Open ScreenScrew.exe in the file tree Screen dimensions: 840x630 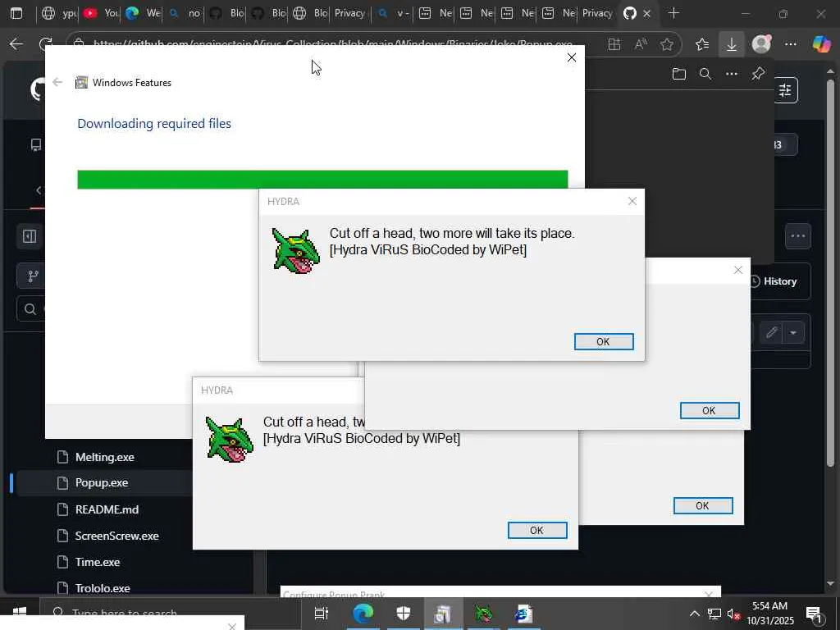point(116,536)
